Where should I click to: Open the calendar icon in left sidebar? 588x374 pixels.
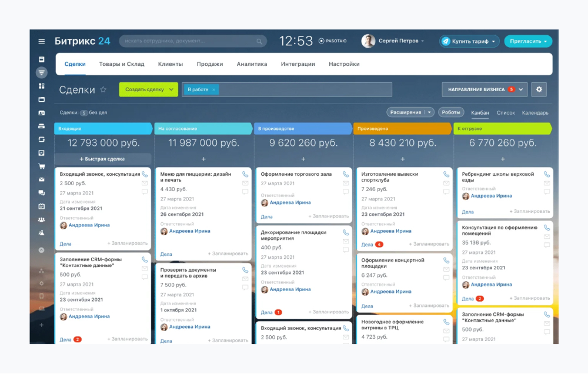coord(41,206)
